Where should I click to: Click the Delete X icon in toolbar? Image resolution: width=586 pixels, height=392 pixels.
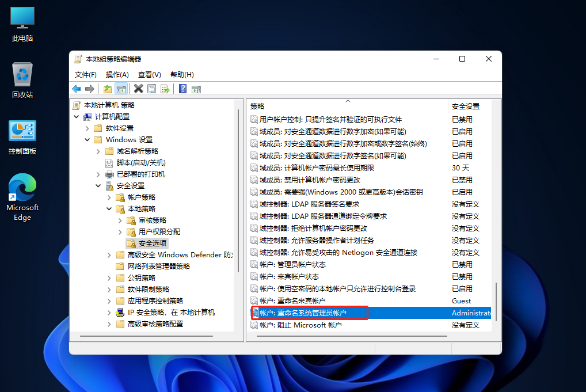pyautogui.click(x=138, y=89)
